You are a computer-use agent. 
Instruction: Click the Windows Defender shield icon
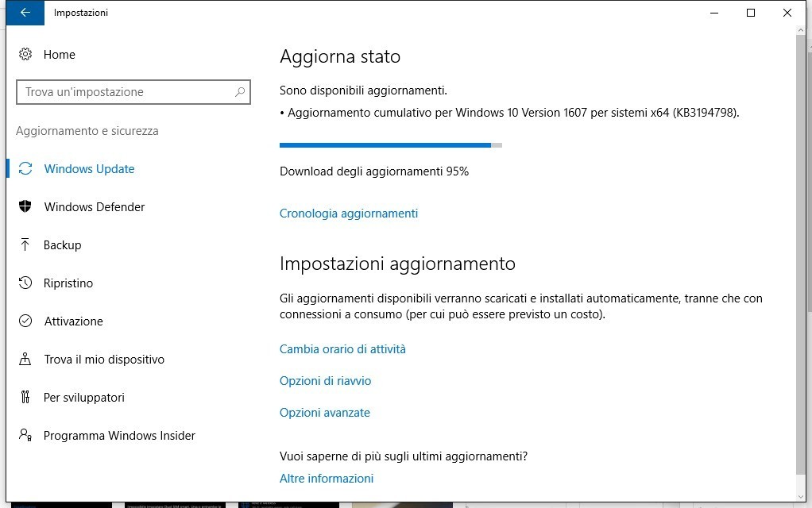tap(25, 207)
